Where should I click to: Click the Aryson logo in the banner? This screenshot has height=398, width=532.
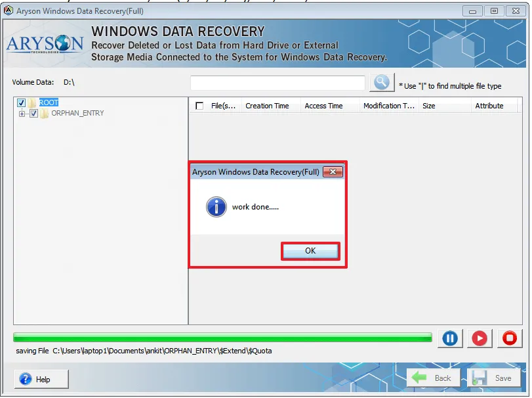click(x=45, y=44)
